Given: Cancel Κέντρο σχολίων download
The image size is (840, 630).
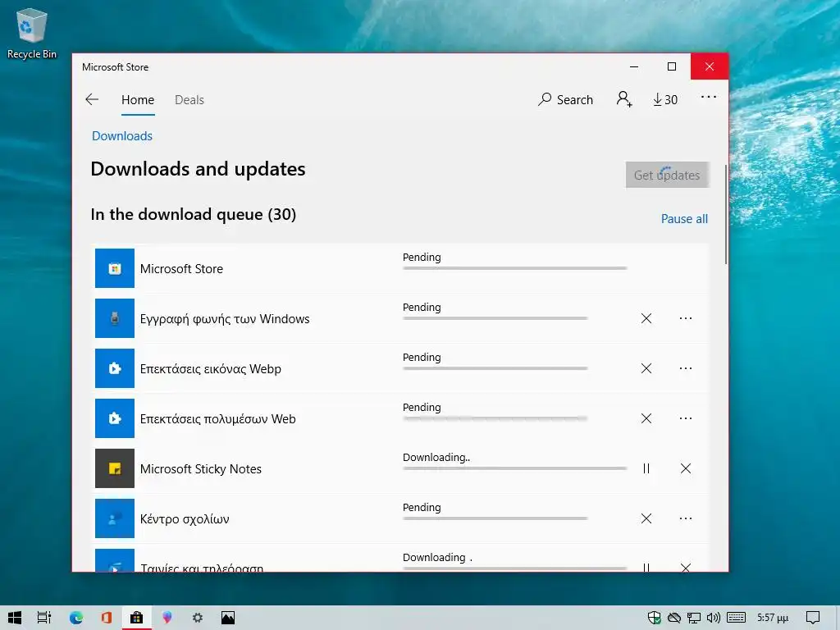Looking at the screenshot, I should 646,518.
